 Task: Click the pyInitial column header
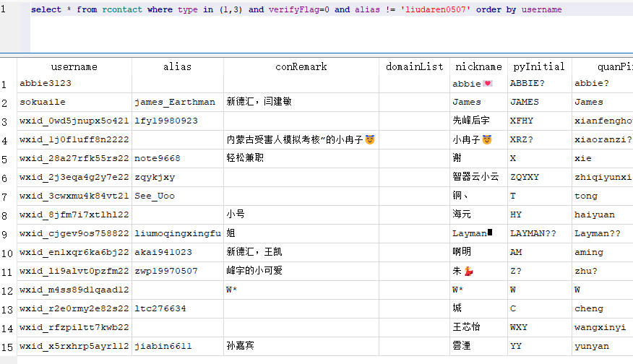539,66
